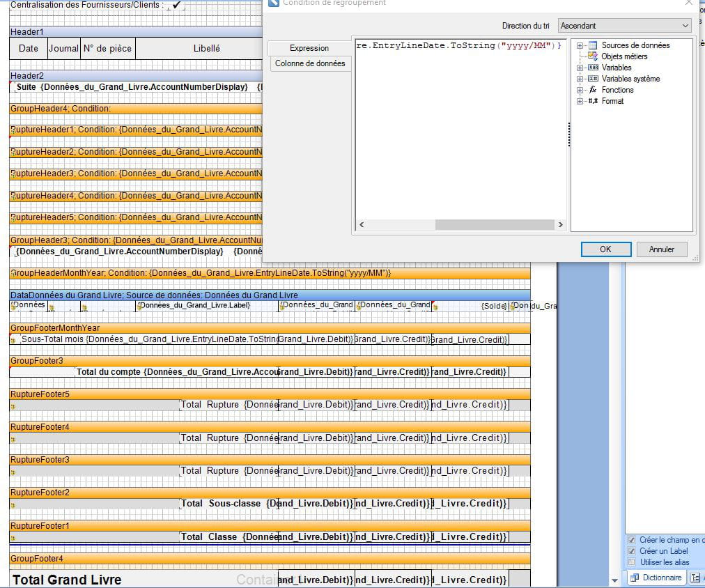Select the GroupFooter4 band header
705x588 pixels.
pos(270,558)
